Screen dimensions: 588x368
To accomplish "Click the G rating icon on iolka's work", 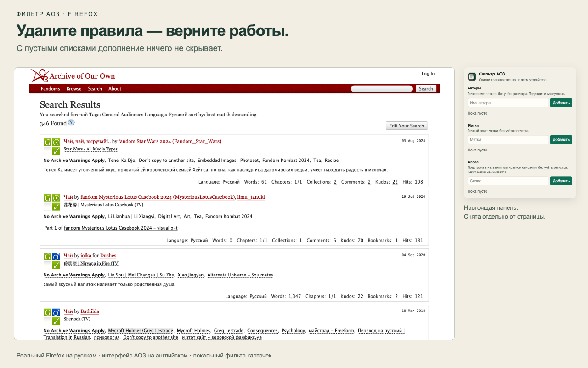I will point(48,256).
